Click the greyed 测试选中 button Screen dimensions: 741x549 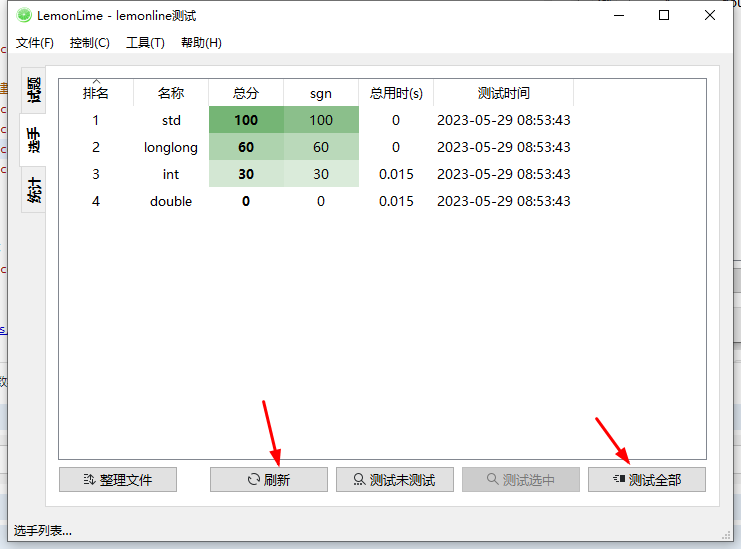pos(521,480)
